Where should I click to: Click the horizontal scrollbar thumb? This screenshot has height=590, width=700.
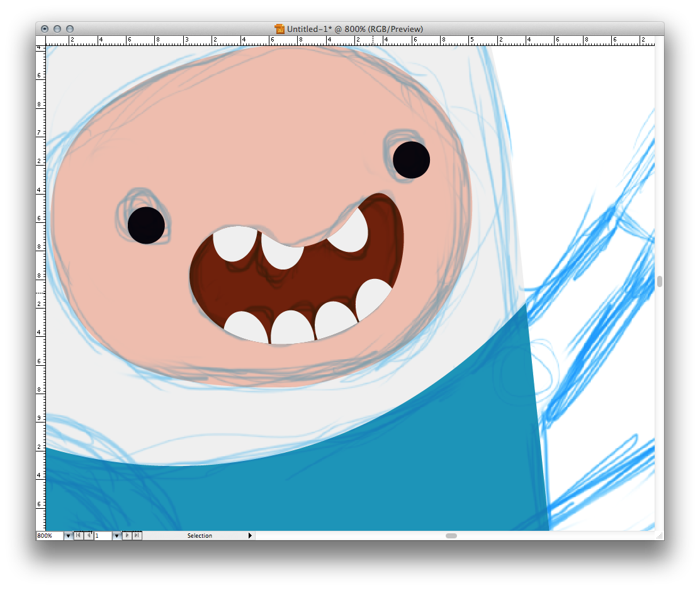(451, 536)
